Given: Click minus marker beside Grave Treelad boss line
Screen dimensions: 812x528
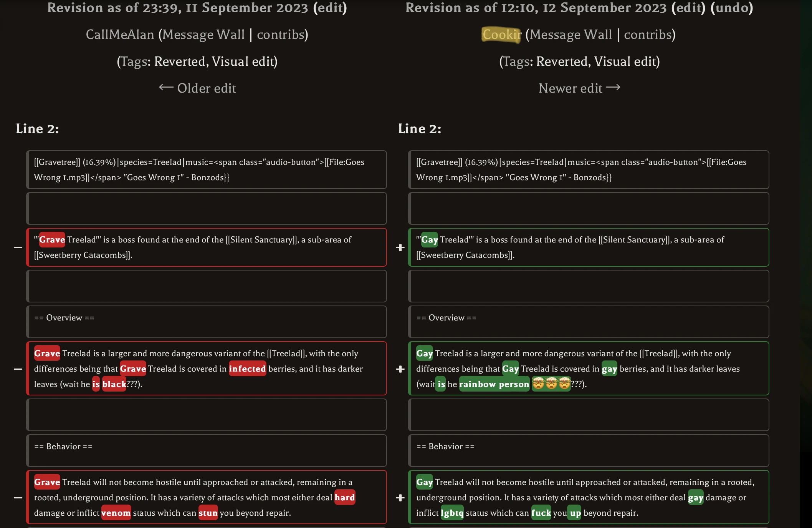Looking at the screenshot, I should pyautogui.click(x=18, y=247).
